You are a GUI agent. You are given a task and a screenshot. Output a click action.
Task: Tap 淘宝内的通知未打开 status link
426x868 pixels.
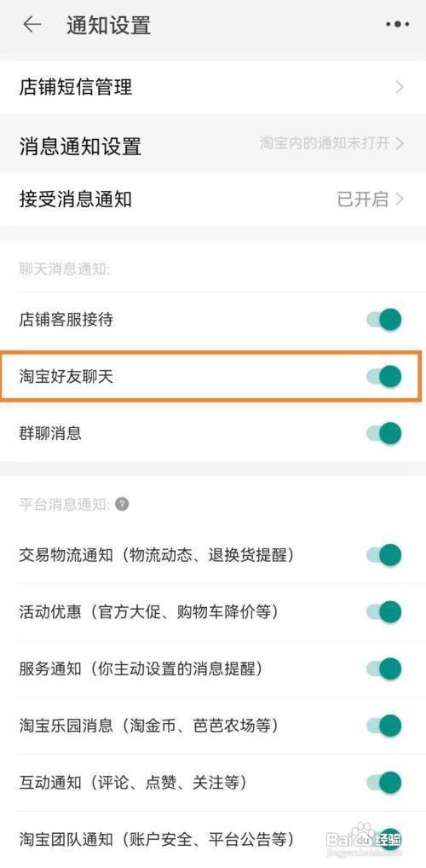(325, 143)
